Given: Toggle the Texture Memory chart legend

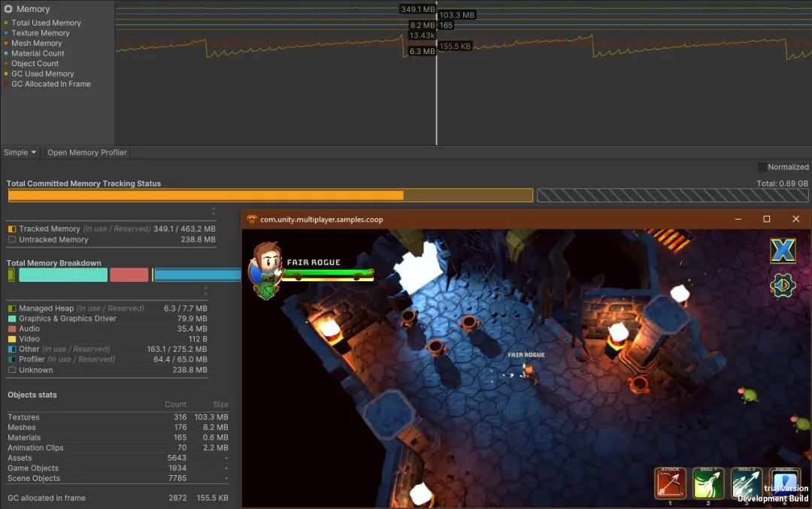Looking at the screenshot, I should (41, 32).
